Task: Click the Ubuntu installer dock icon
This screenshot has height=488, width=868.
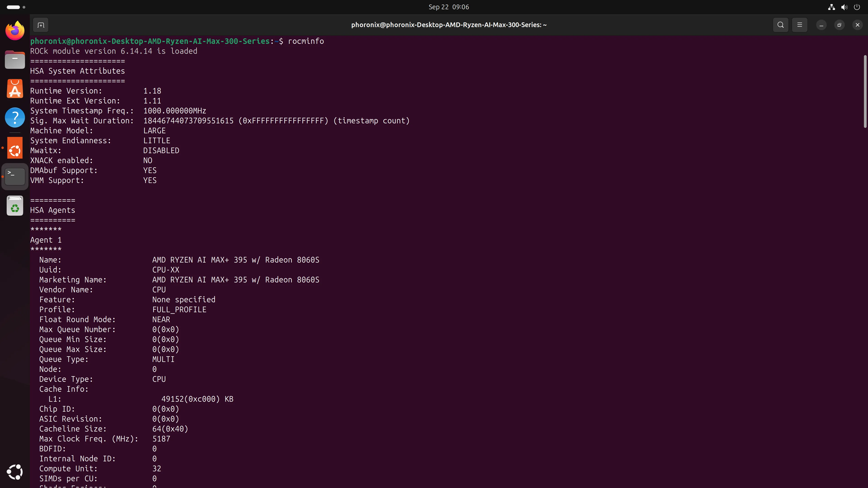Action: pyautogui.click(x=15, y=148)
